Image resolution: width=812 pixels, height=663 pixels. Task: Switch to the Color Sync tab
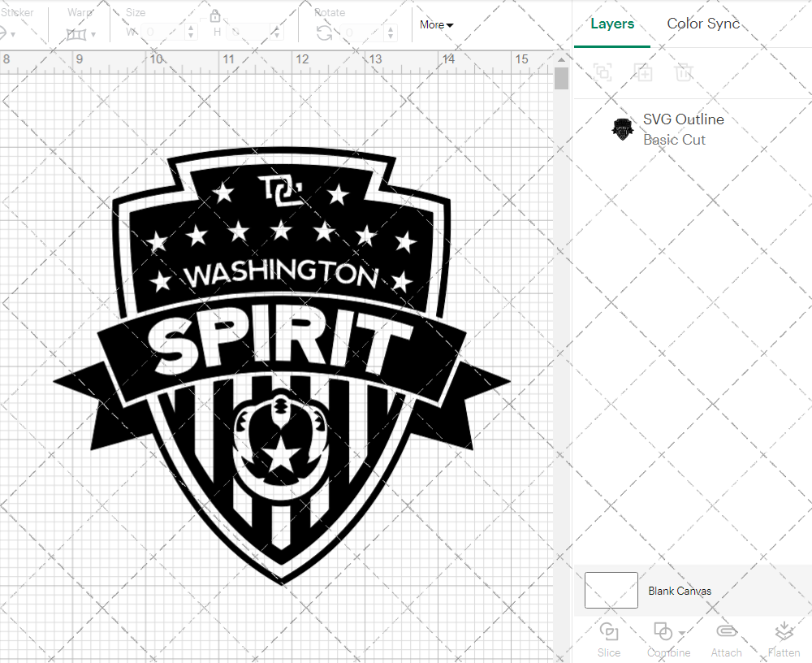703,24
